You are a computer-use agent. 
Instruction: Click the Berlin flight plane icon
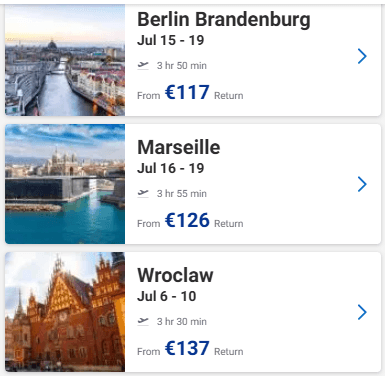pos(143,65)
